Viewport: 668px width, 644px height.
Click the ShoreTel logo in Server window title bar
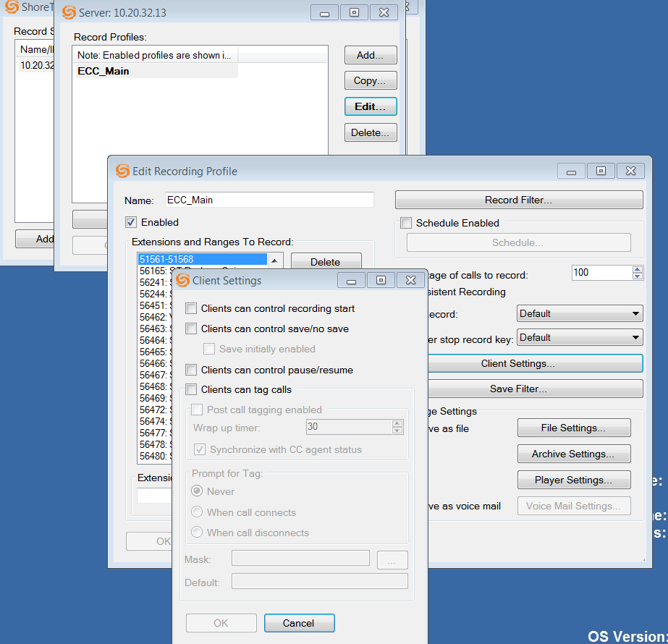(x=69, y=12)
